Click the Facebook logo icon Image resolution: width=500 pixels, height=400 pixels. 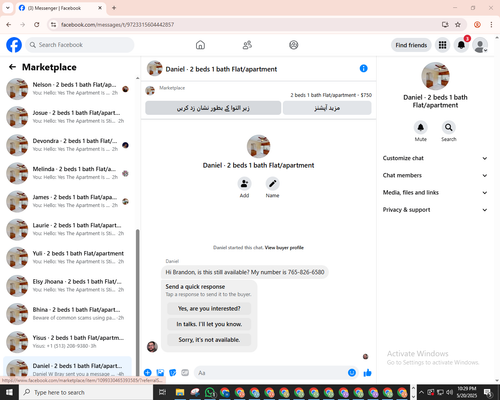pyautogui.click(x=14, y=45)
